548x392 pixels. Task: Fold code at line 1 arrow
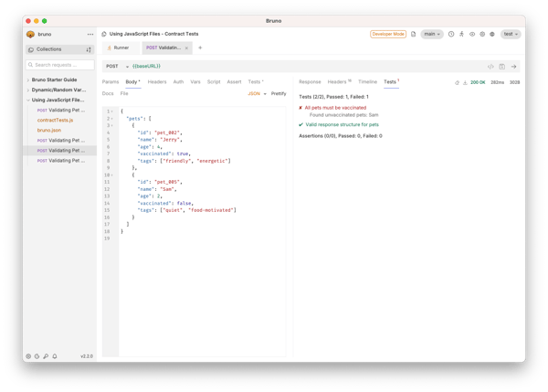pyautogui.click(x=111, y=111)
